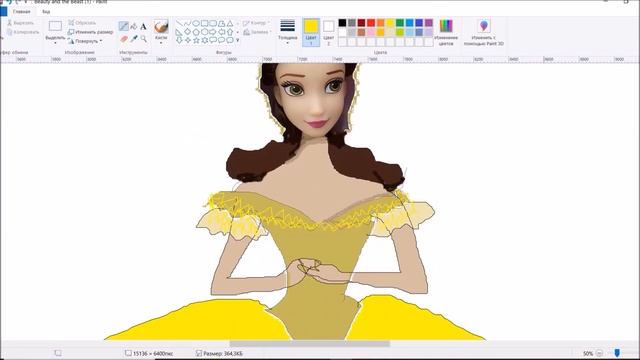Pick the black color swatch
Screen dimensions: 640x360
[x=342, y=23]
